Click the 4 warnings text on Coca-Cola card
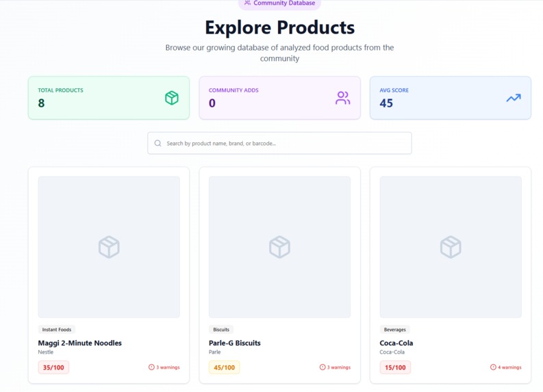 pyautogui.click(x=509, y=367)
